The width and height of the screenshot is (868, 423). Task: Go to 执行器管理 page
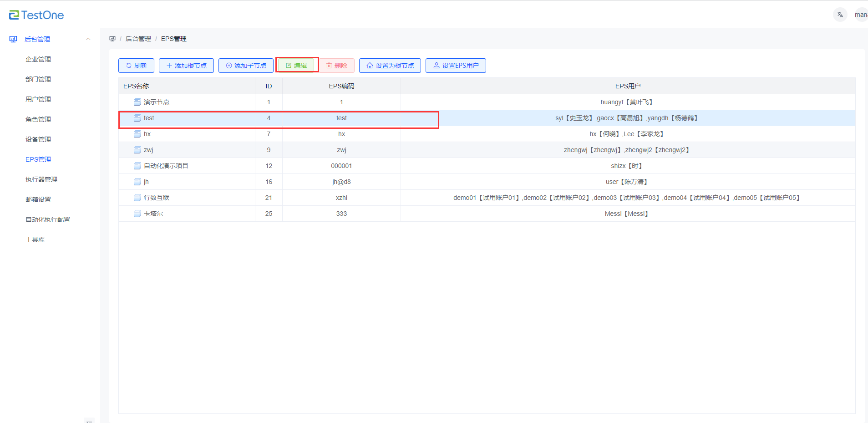pos(41,179)
